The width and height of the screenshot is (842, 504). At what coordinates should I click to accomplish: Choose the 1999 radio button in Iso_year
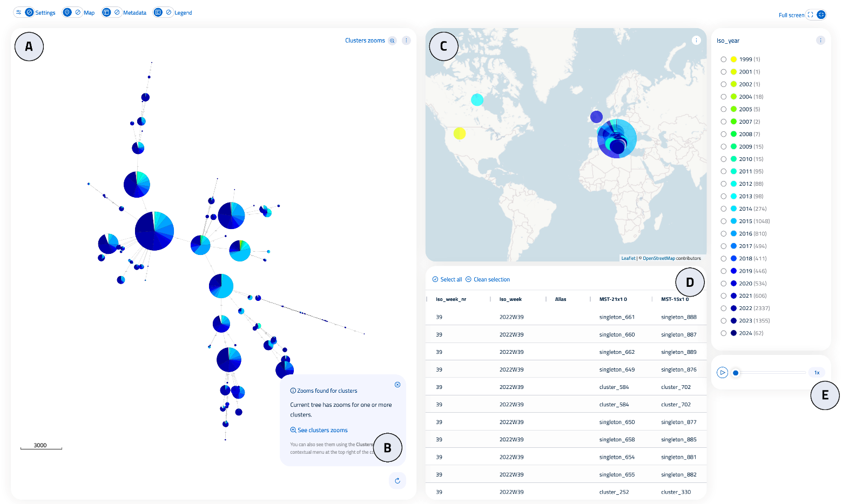click(x=724, y=59)
